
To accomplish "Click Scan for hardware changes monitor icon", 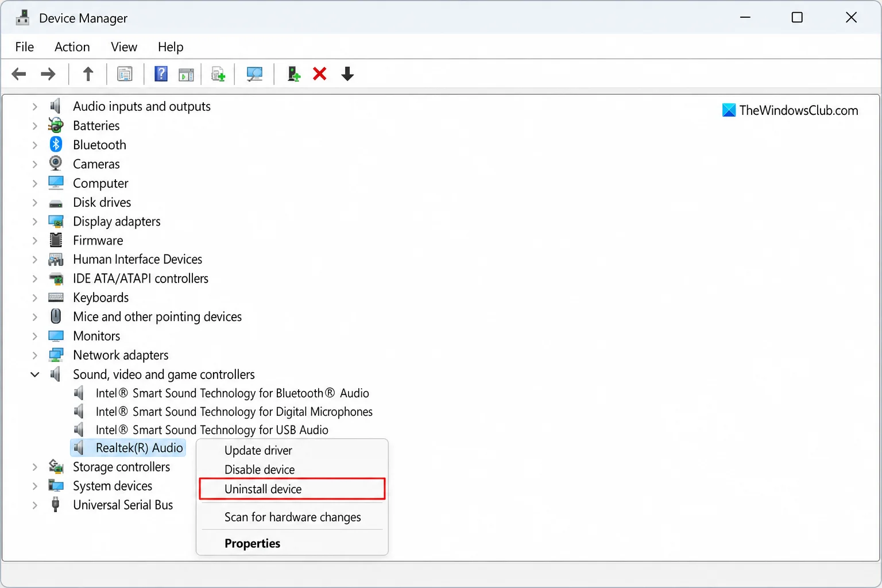I will point(254,74).
